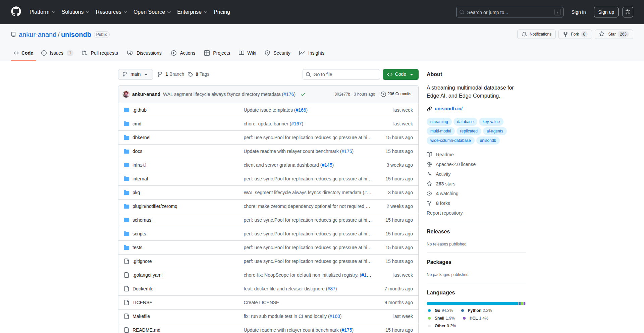This screenshot has height=333, width=644.
Task: Expand the main branch dropdown
Action: pyautogui.click(x=135, y=74)
